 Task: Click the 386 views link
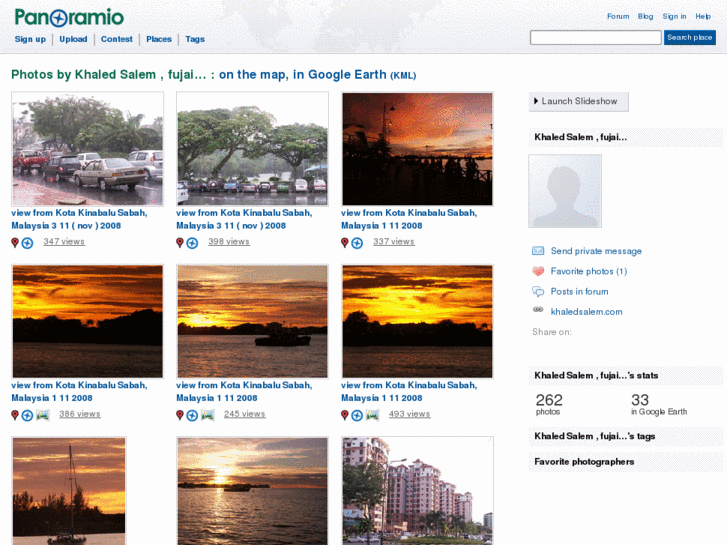[x=80, y=414]
